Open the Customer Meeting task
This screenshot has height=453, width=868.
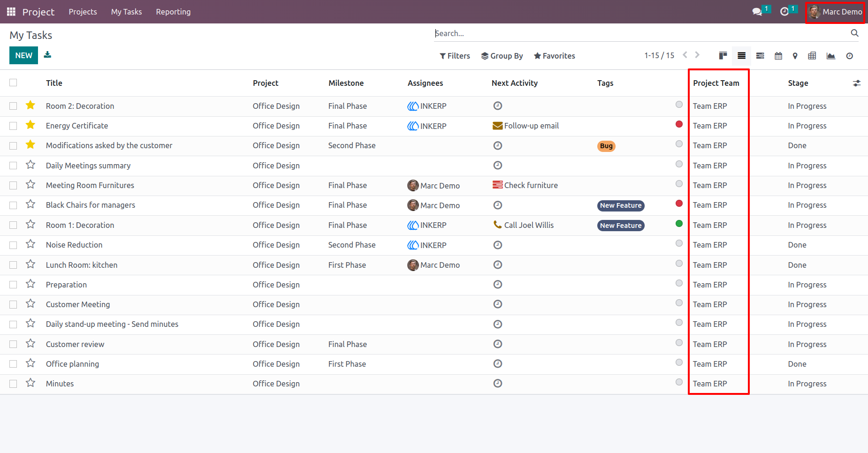click(78, 304)
